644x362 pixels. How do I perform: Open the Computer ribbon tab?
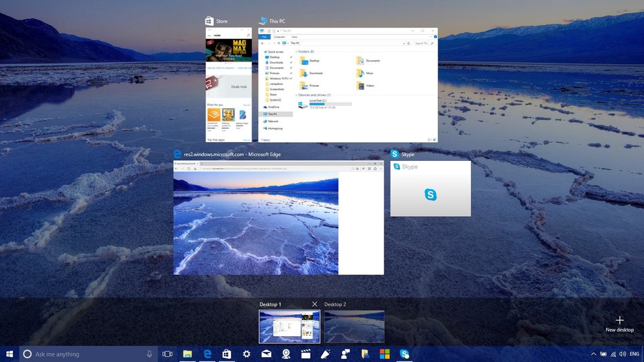(x=279, y=37)
